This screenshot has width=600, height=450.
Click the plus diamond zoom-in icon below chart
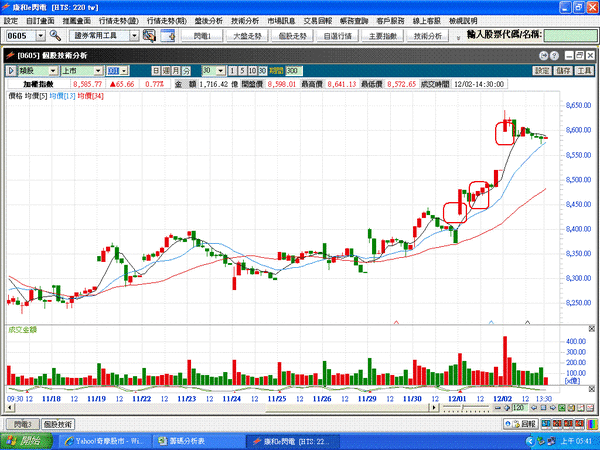click(x=507, y=408)
